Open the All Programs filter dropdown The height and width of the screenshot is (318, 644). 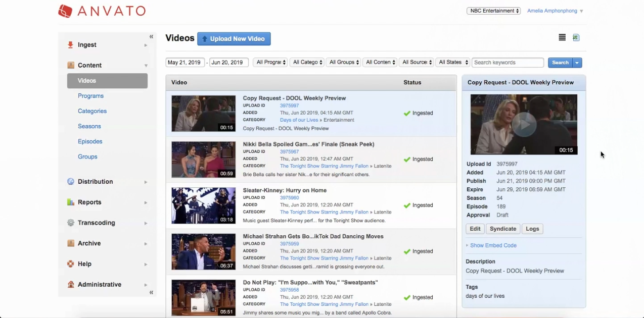(270, 63)
